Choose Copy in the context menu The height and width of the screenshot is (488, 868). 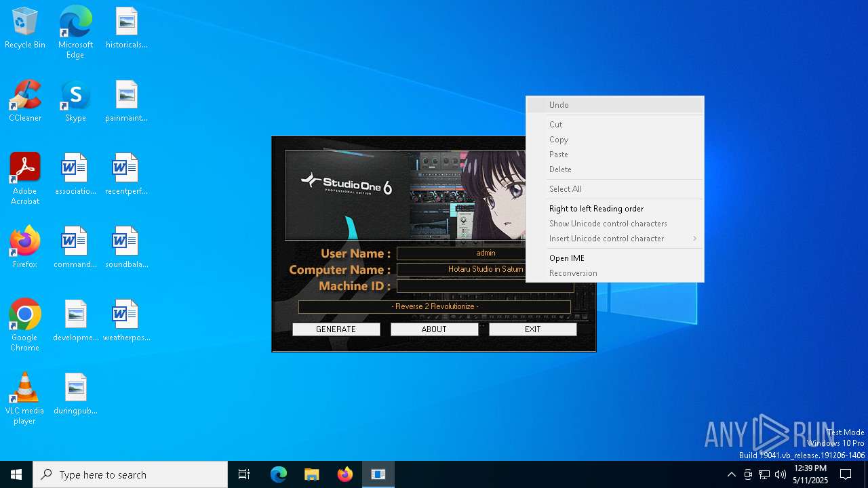(615, 140)
